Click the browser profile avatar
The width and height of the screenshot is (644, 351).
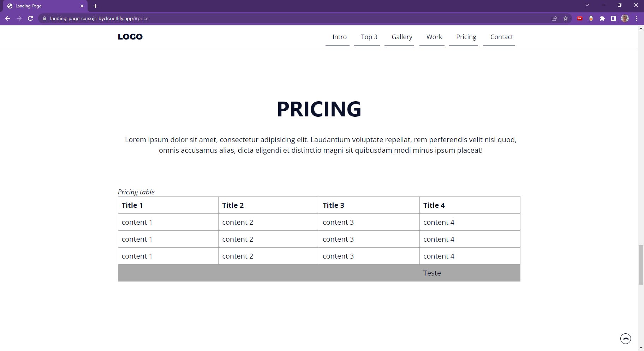625,18
